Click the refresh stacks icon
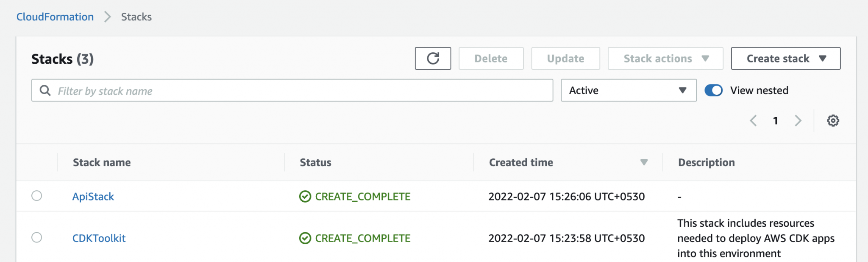This screenshot has width=868, height=262. 432,58
